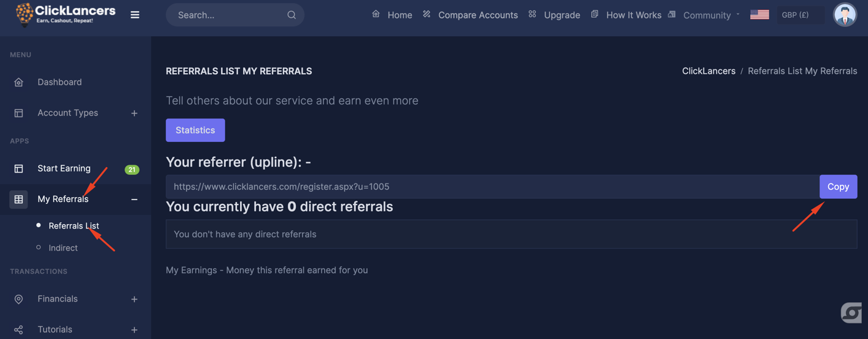Expand the Financials plus sign
The image size is (868, 339).
pos(134,299)
